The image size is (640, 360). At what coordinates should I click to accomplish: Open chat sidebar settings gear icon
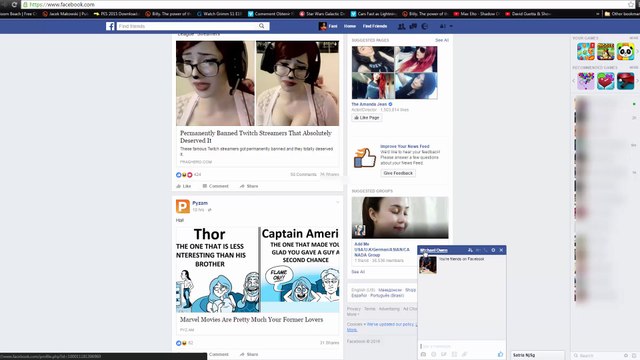[x=626, y=356]
